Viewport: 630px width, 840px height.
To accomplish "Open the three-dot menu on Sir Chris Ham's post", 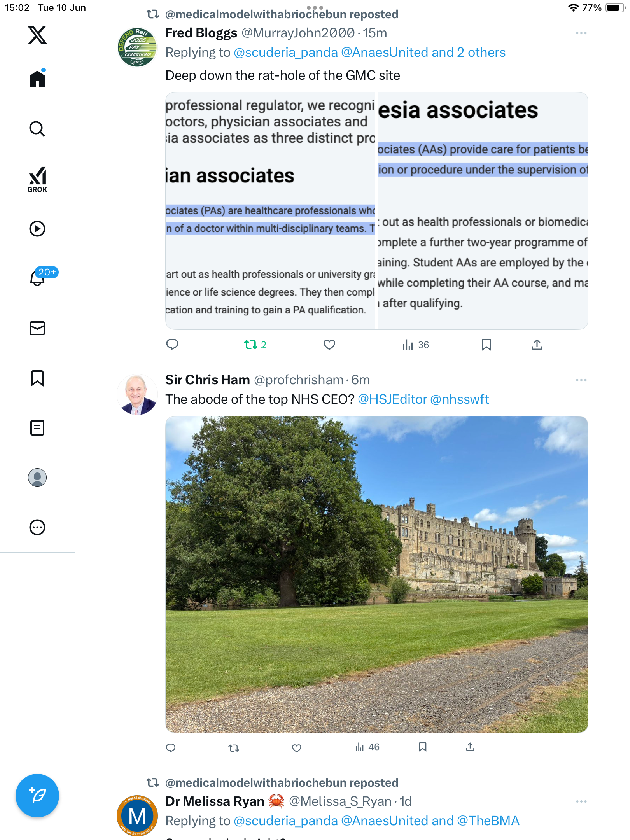I will (x=581, y=380).
